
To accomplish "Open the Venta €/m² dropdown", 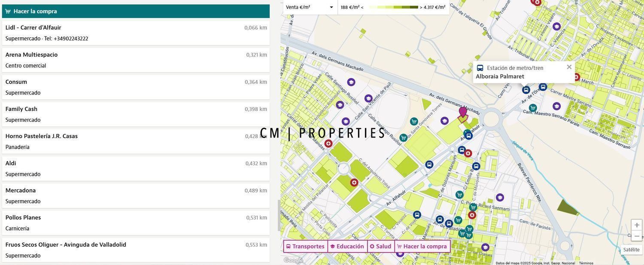I will coord(310,7).
